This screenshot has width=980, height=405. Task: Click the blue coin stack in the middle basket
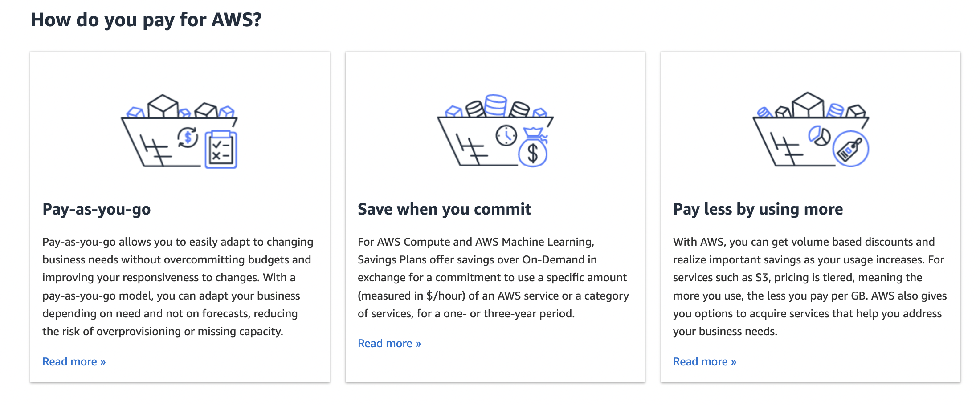click(x=496, y=105)
